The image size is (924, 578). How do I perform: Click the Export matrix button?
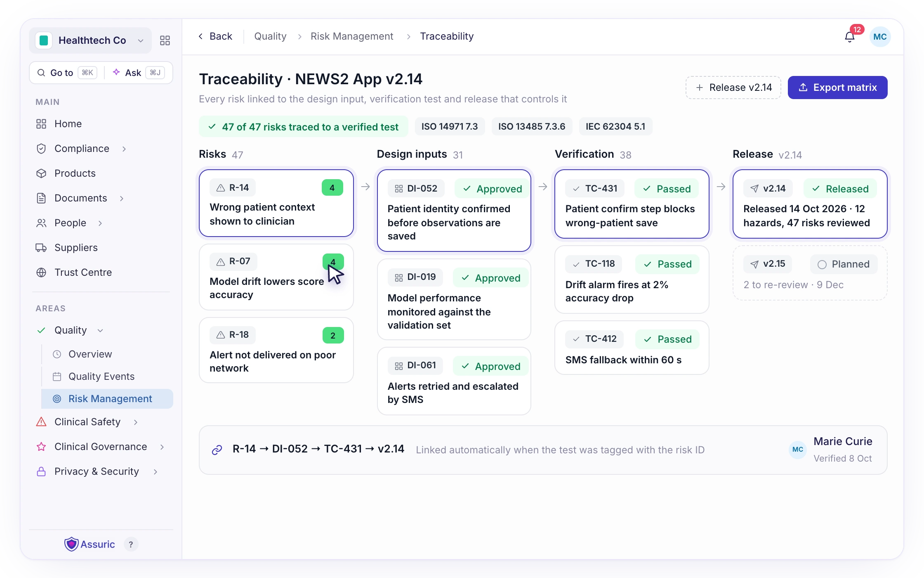(x=838, y=88)
